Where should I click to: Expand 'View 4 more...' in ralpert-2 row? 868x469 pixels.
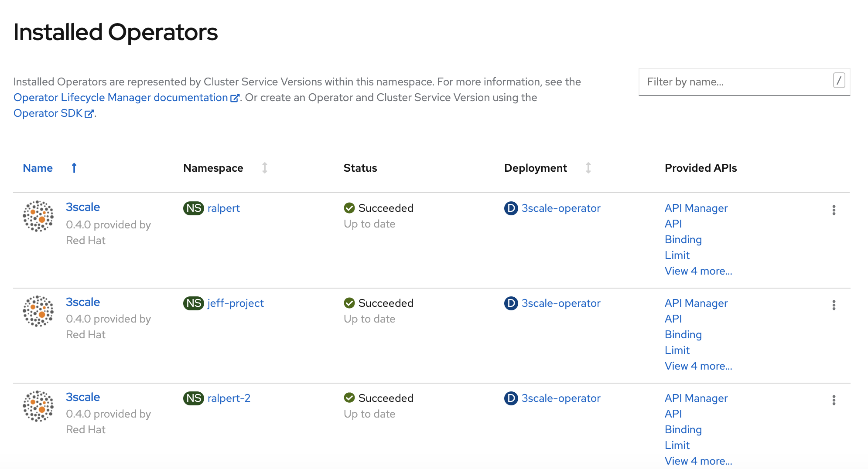[698, 461]
